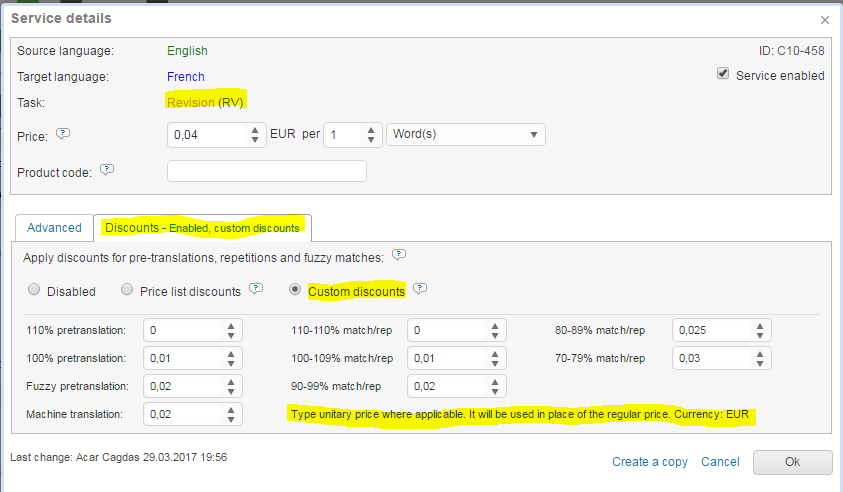Open the Word(s) unit dropdown
Image resolution: width=843 pixels, height=492 pixels.
(x=465, y=135)
